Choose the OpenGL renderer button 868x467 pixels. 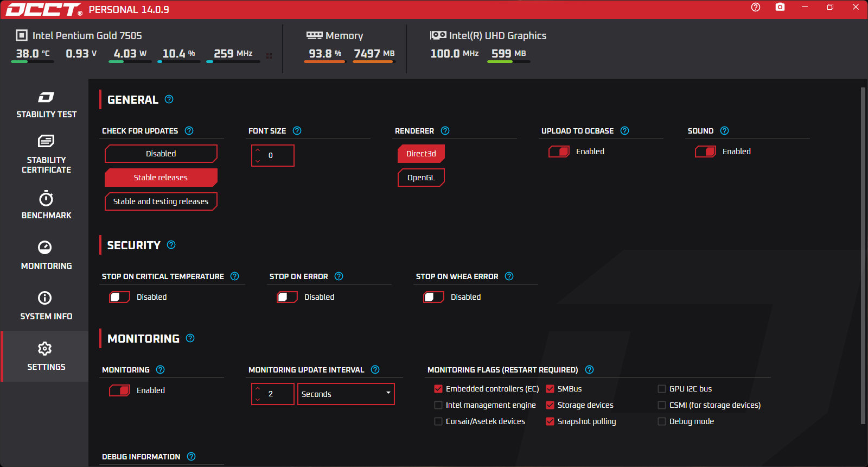click(x=422, y=178)
